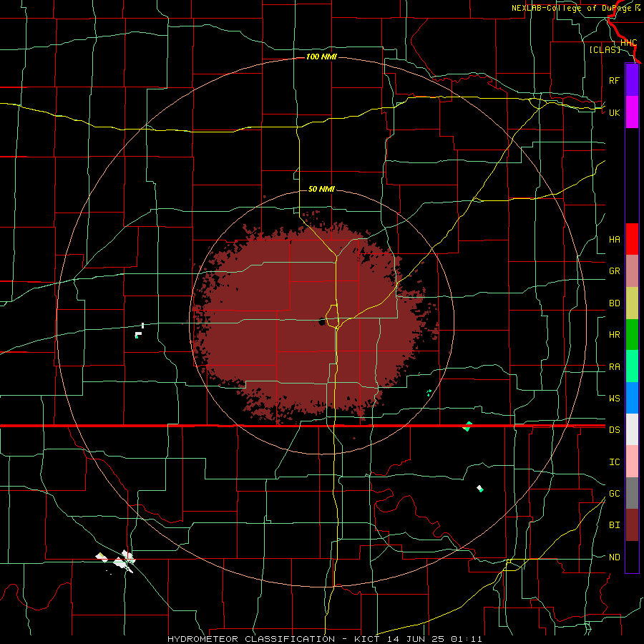Click the ND legend label
The height and width of the screenshot is (644, 644).
[614, 557]
